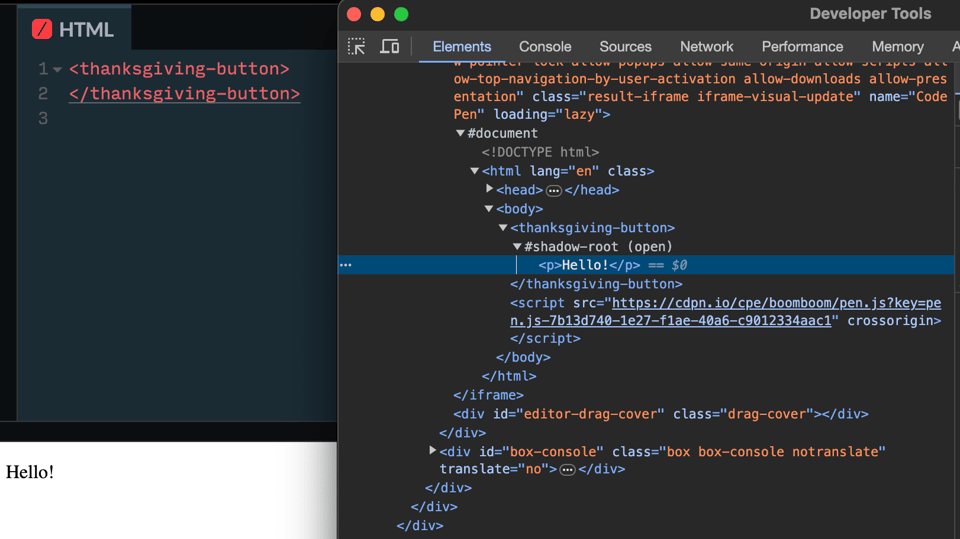
Task: Close Developer Tools with red button
Action: (354, 14)
